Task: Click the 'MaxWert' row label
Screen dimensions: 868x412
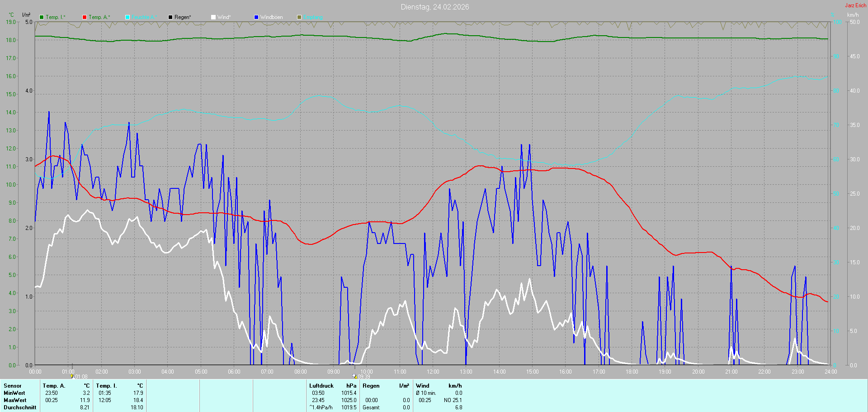Action: coord(15,400)
